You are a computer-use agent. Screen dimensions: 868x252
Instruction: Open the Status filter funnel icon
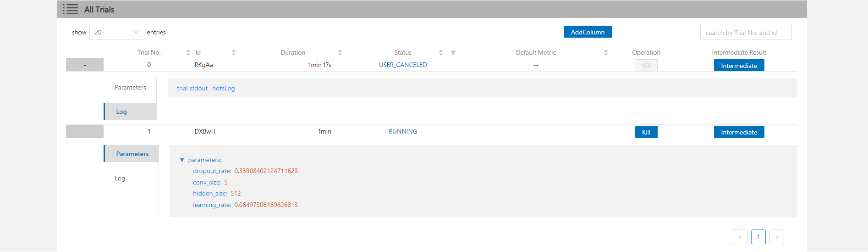point(453,53)
